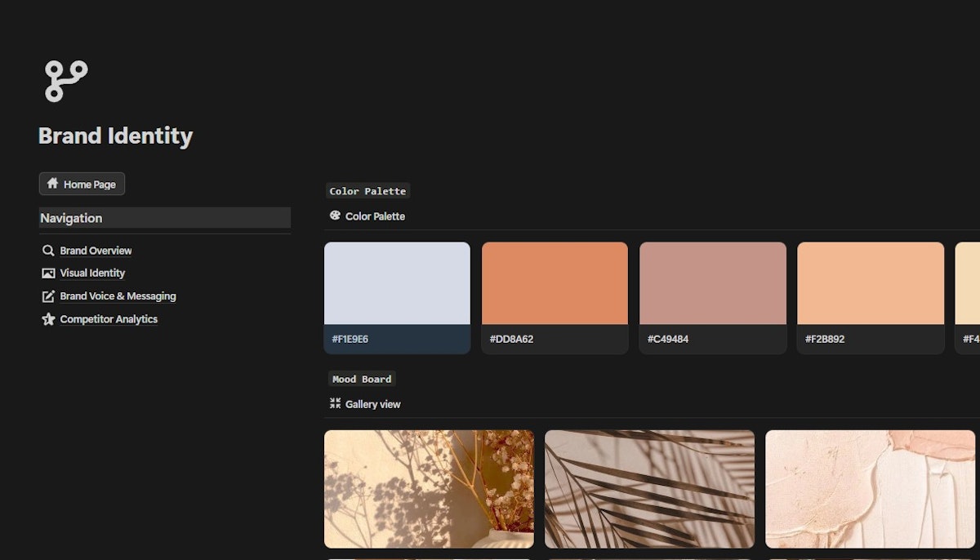Open the Home Page button
Viewport: 980px width, 560px height.
(82, 184)
